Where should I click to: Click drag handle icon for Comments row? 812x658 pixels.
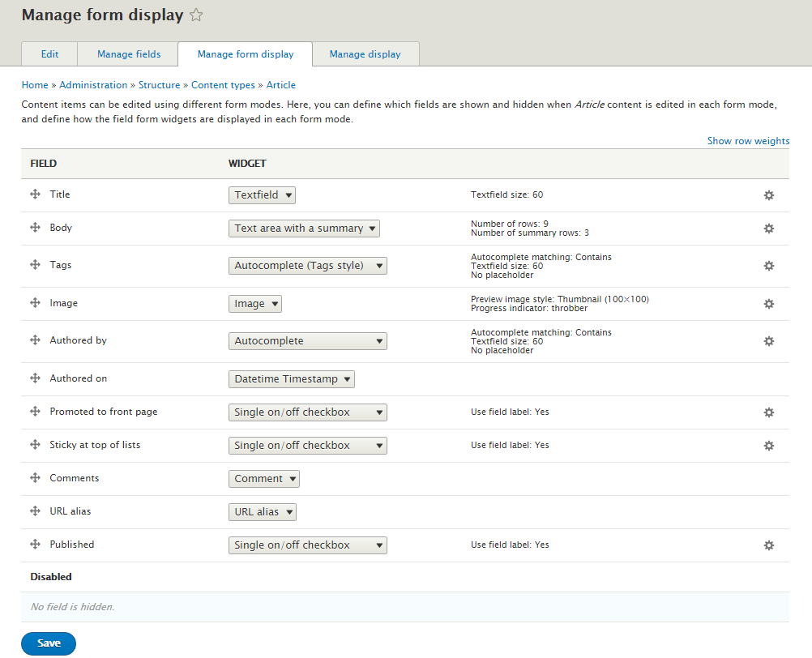[35, 477]
